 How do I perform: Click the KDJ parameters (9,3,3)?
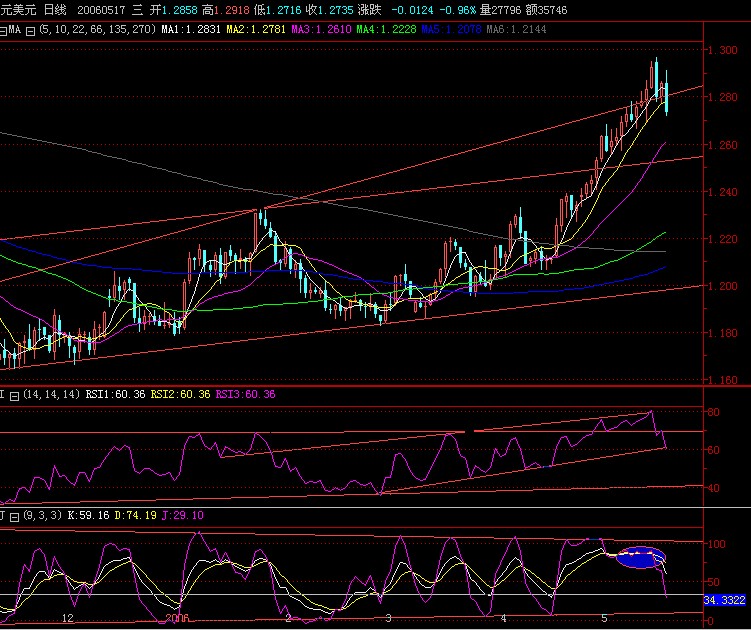click(43, 515)
